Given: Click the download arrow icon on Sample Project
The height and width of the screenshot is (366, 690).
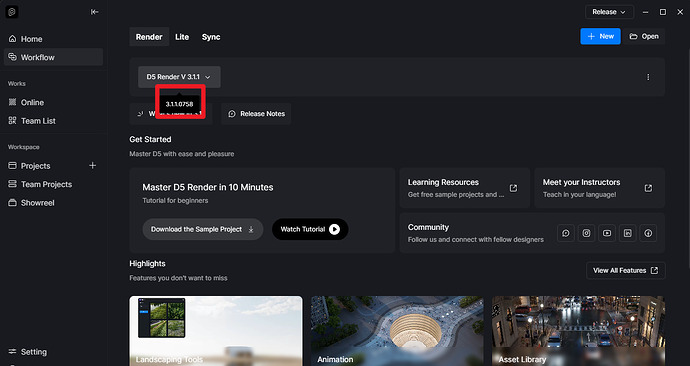Looking at the screenshot, I should tap(251, 229).
